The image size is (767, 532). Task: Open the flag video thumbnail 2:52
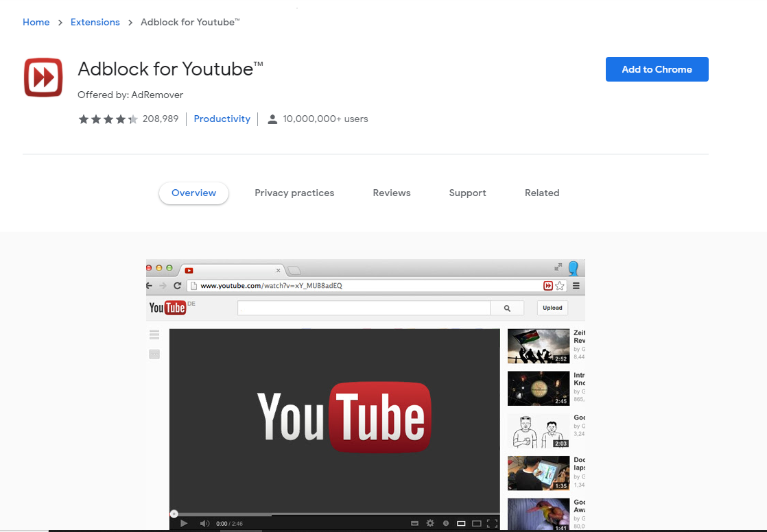click(x=539, y=346)
